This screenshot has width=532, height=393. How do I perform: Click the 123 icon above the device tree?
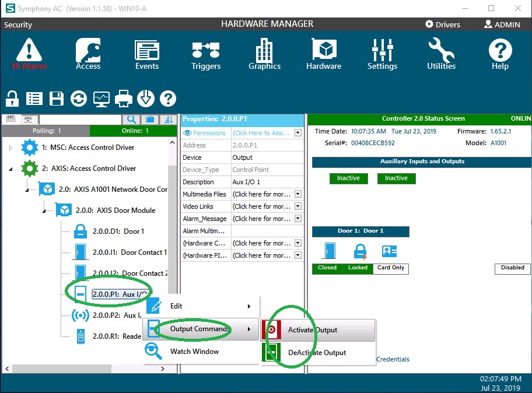pyautogui.click(x=28, y=119)
